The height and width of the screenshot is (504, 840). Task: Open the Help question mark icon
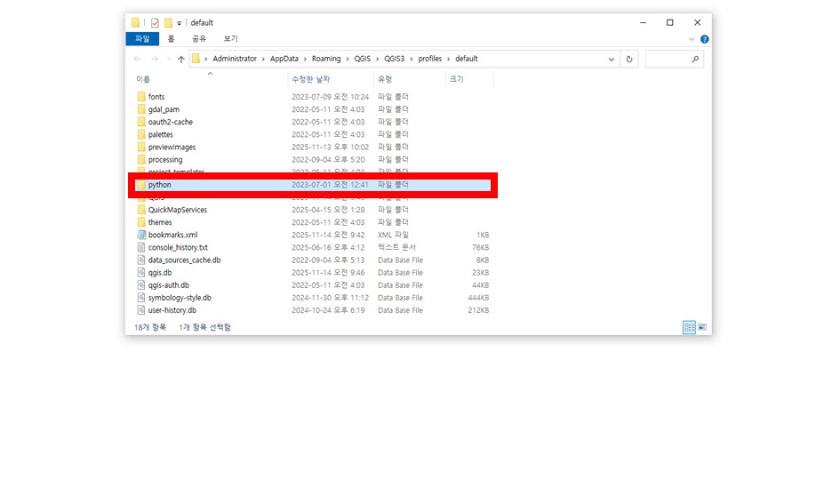point(704,39)
